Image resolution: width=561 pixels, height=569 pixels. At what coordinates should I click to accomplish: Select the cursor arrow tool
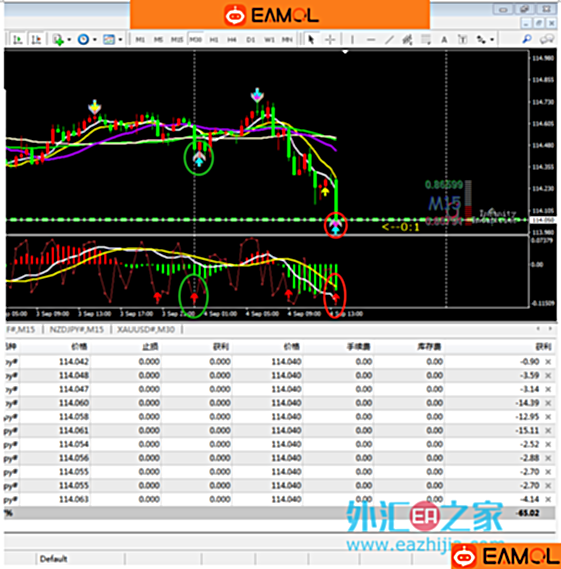click(311, 39)
